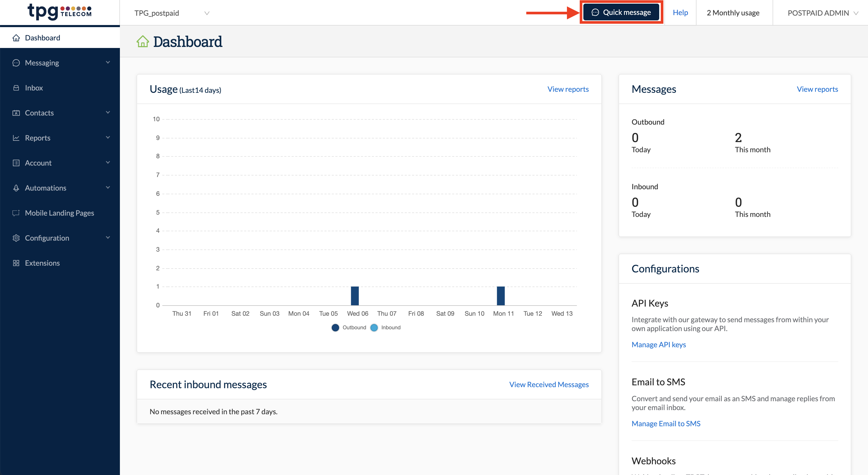Click the Messaging speech bubble icon

[x=16, y=63]
